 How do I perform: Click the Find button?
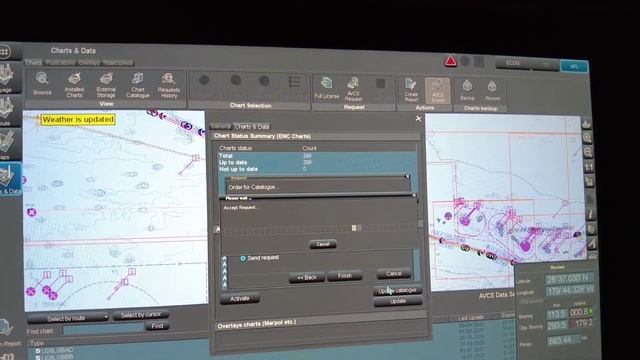(x=157, y=326)
